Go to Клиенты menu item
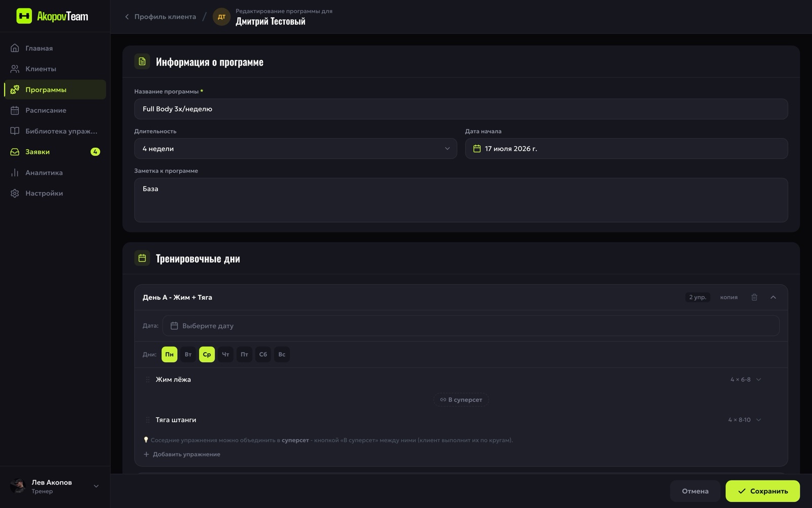Screen dimensions: 812x508 click(x=55, y=69)
